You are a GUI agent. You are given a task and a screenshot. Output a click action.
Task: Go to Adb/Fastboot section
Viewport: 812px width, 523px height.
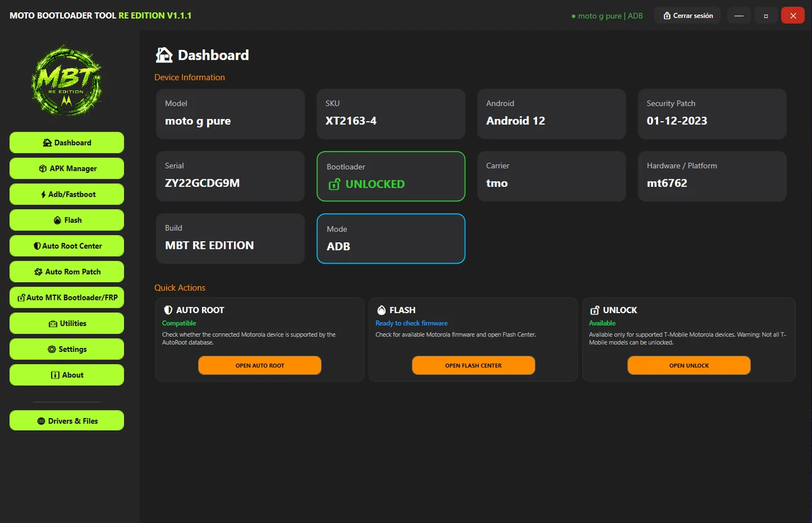click(67, 194)
